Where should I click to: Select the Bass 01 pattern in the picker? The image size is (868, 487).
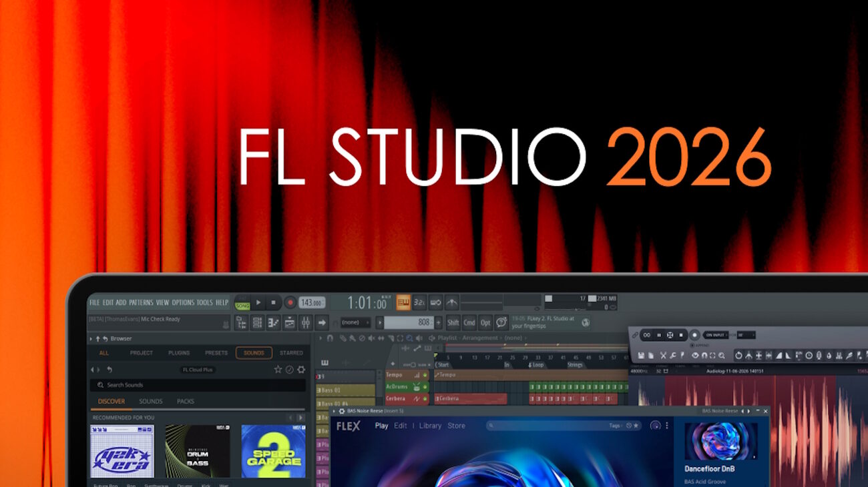point(346,390)
